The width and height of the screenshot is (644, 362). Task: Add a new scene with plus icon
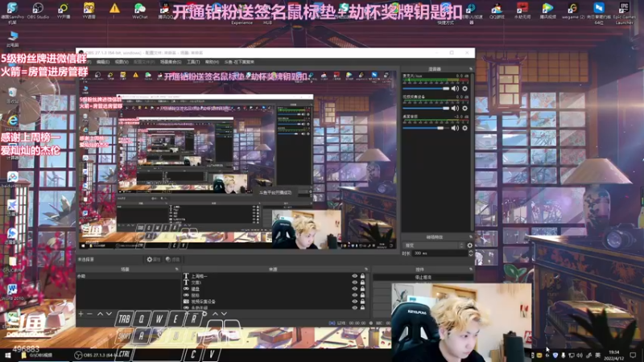coord(81,314)
